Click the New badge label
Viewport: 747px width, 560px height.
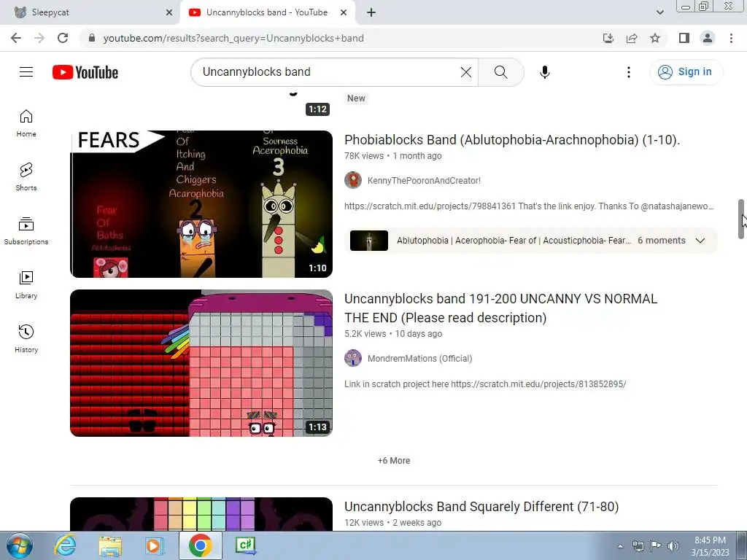click(x=356, y=98)
